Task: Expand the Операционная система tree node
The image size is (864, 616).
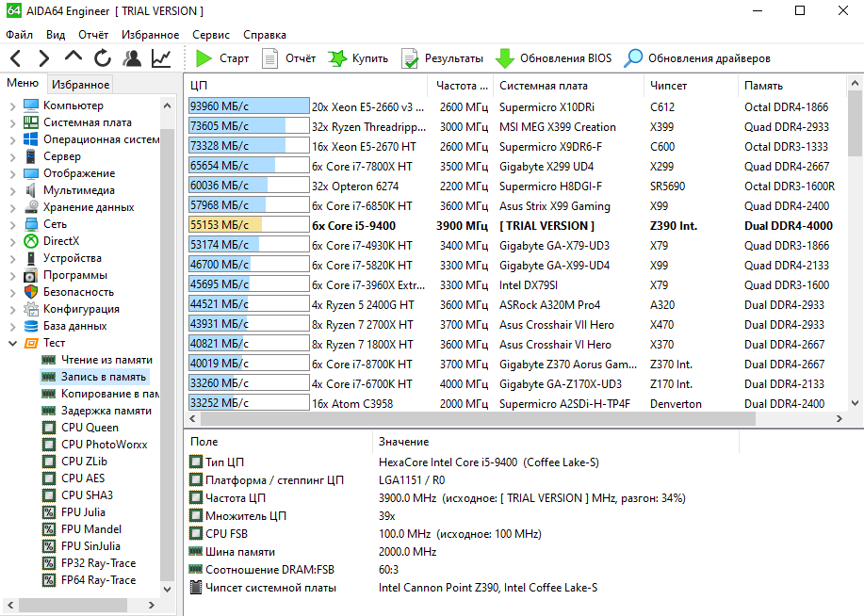Action: [12, 139]
